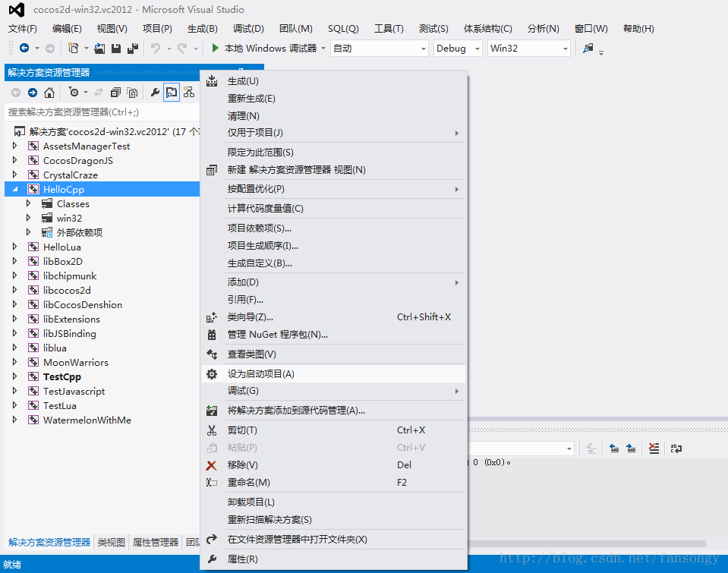
Task: Open the 文件(F) menu
Action: (x=22, y=29)
